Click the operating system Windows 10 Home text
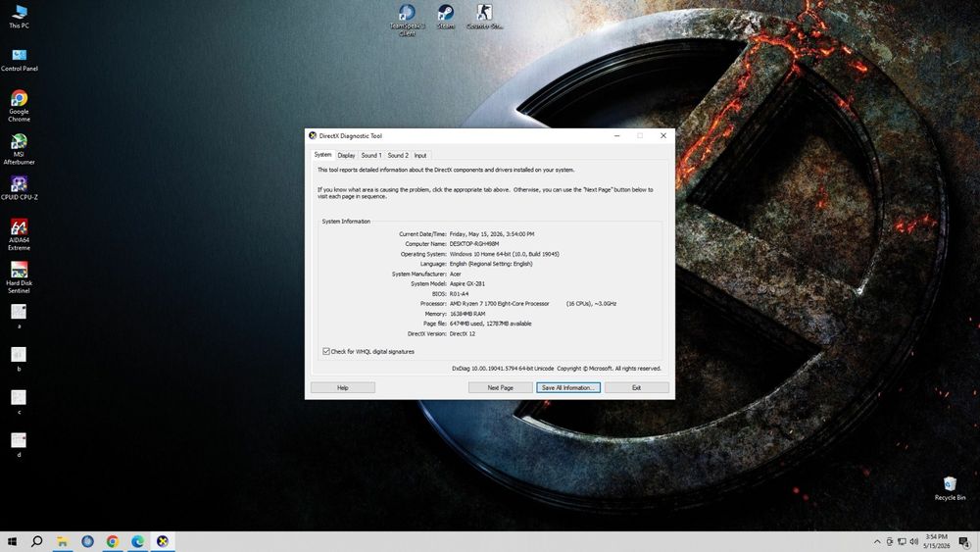This screenshot has height=552, width=980. (505, 254)
